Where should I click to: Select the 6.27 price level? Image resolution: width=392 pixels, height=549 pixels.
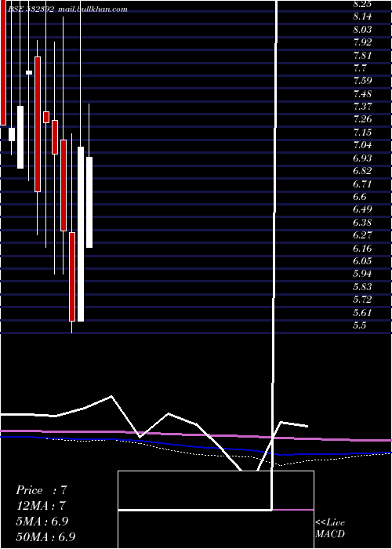pos(362,235)
